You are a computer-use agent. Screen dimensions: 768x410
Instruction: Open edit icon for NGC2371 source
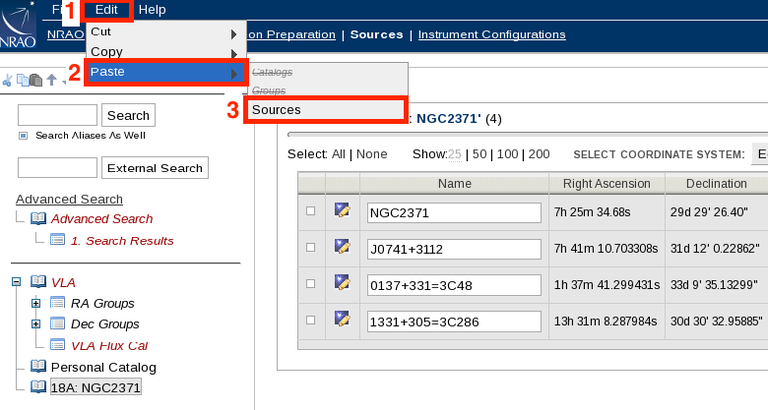[342, 210]
